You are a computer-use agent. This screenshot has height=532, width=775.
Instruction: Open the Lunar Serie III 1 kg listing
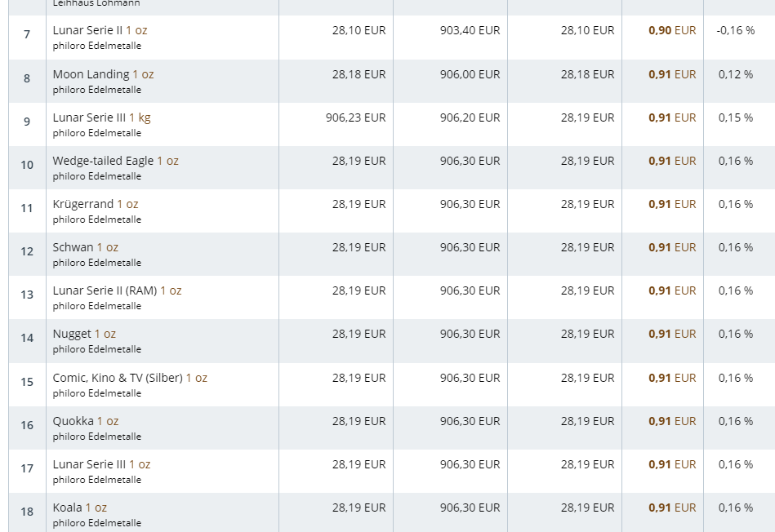(x=101, y=117)
